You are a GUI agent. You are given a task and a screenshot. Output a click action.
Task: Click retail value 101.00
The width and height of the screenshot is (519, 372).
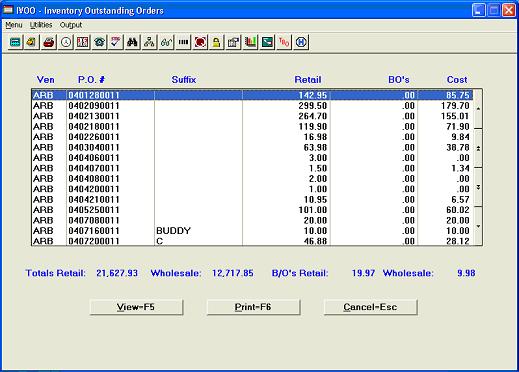click(313, 210)
